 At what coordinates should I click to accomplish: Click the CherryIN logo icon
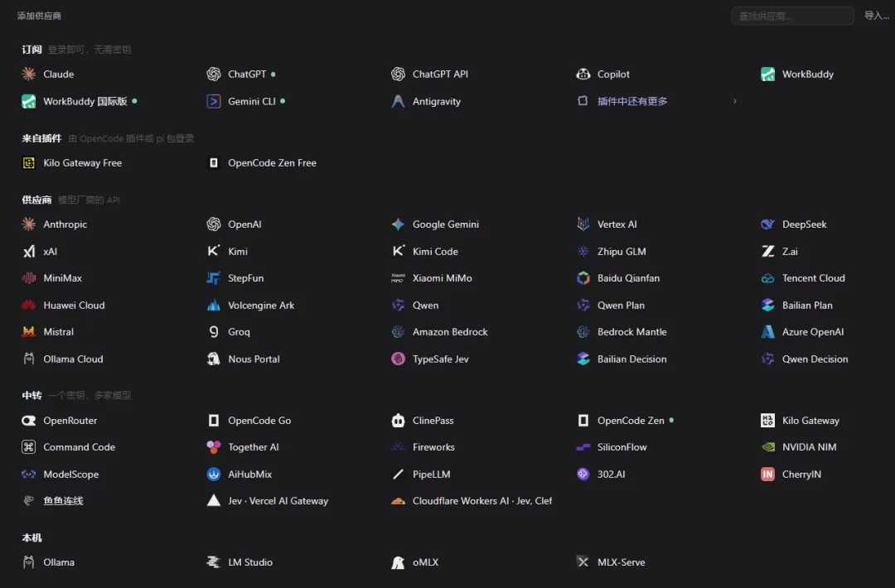[767, 474]
